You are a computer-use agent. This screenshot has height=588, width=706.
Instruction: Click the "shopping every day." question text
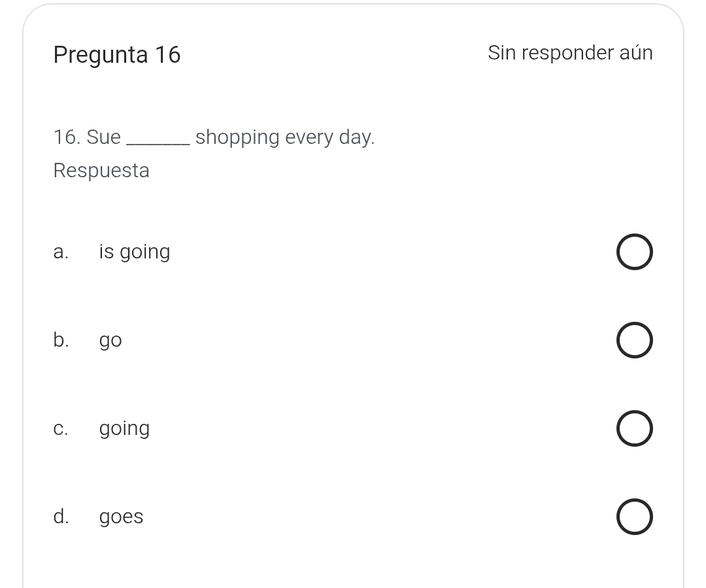pyautogui.click(x=285, y=138)
